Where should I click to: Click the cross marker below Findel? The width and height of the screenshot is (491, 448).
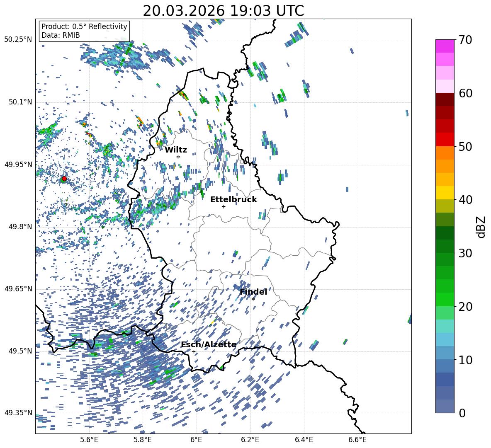coord(253,299)
